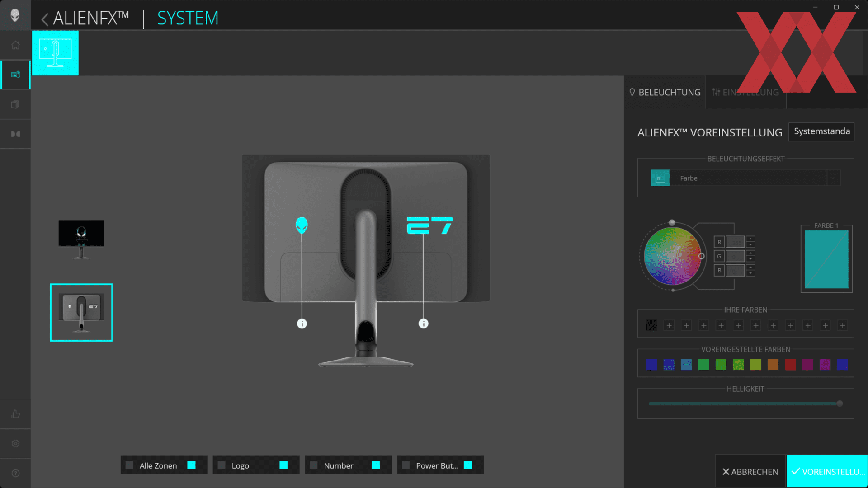Increase the B value with up stepper
This screenshot has height=488, width=868.
[x=750, y=267]
